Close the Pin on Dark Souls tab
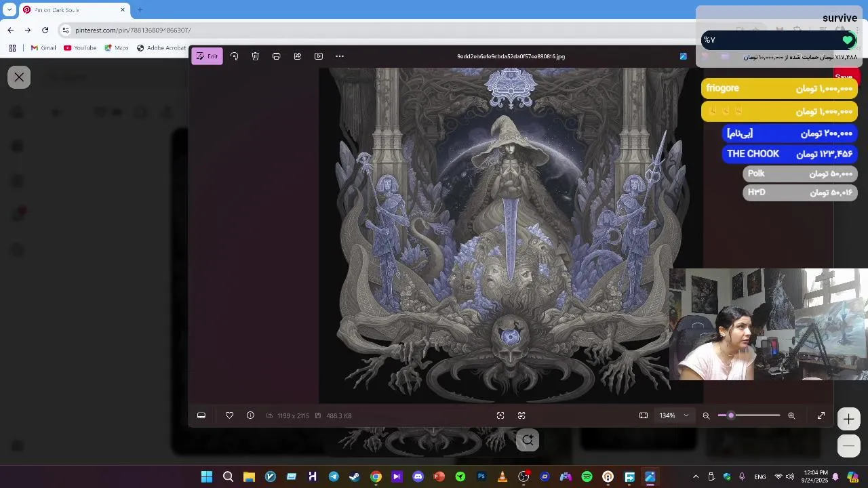The image size is (868, 488). click(123, 9)
